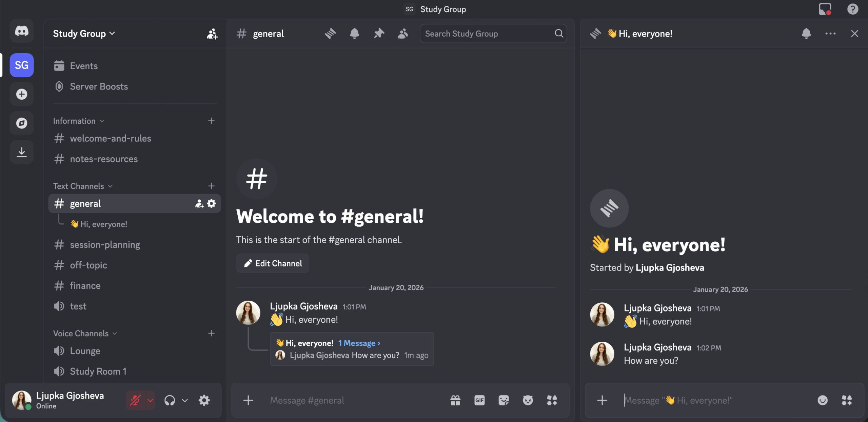Create an invite to the Study Group server
This screenshot has height=422, width=868.
[212, 34]
